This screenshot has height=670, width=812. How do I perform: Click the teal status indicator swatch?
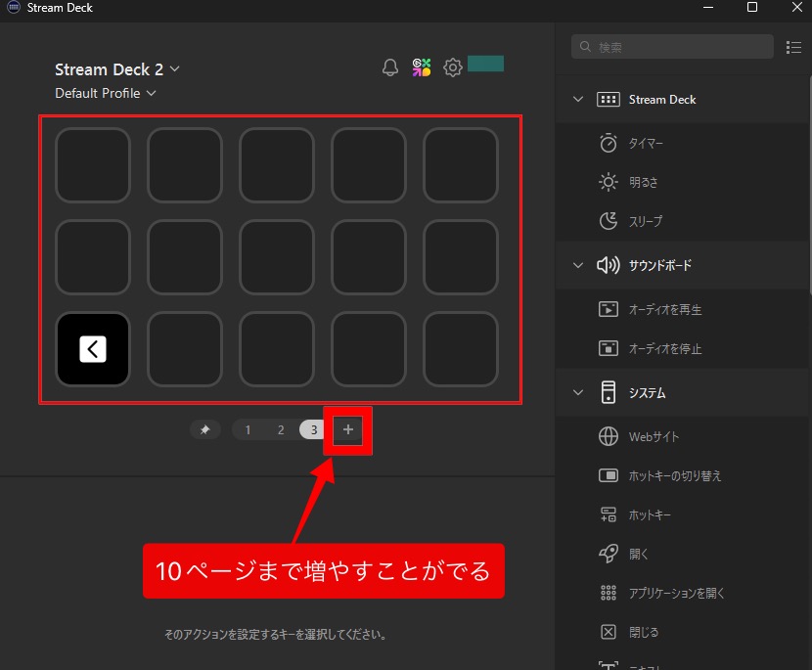(x=485, y=64)
